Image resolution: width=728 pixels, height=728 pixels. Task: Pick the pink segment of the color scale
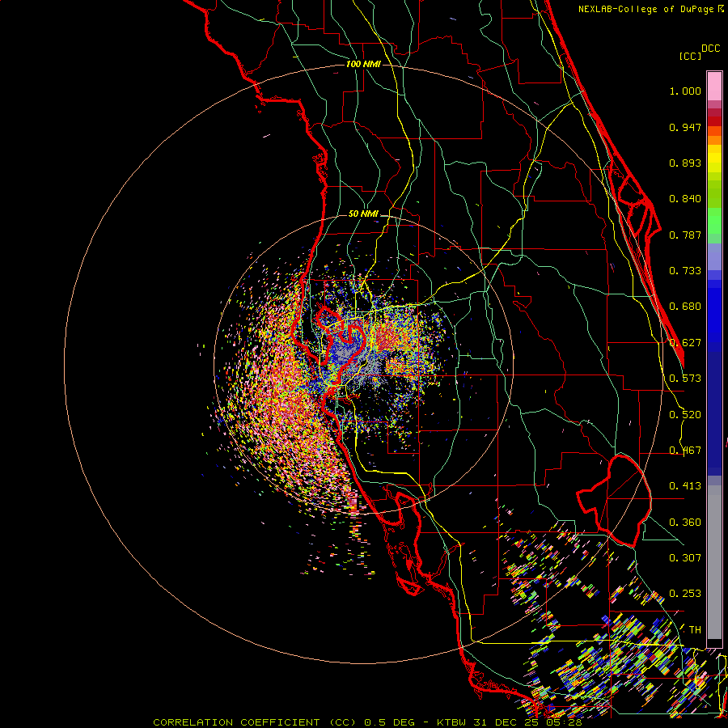click(x=714, y=87)
